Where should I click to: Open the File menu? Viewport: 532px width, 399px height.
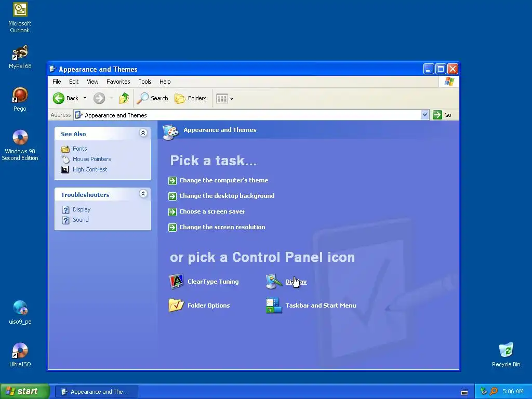click(57, 82)
